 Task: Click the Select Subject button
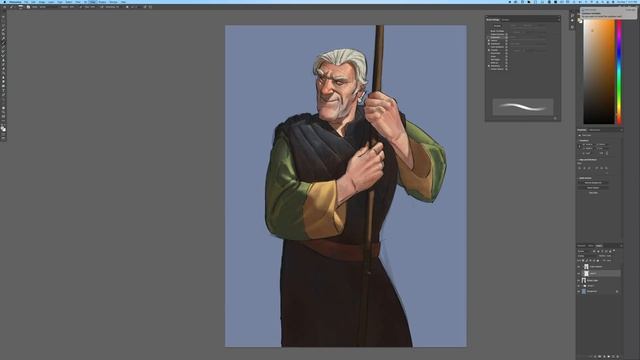pyautogui.click(x=593, y=188)
